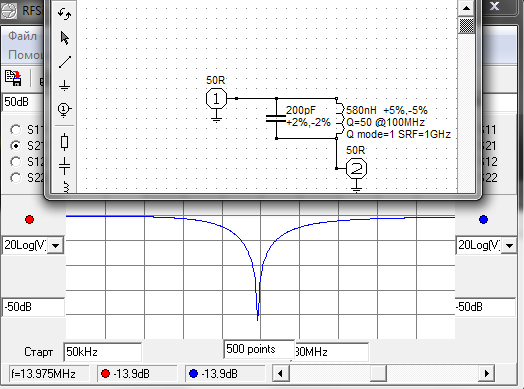
Task: Click the scrollbar left arrow button
Action: click(x=280, y=373)
